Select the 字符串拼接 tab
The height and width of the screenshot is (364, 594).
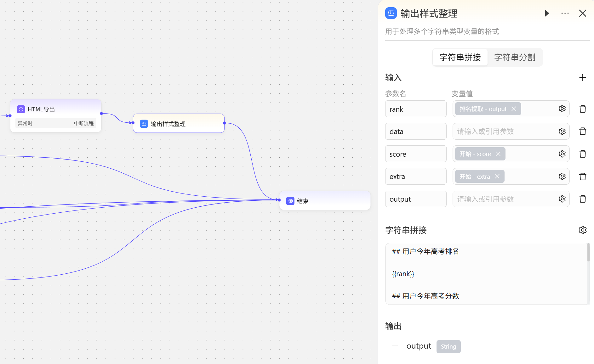pos(460,57)
